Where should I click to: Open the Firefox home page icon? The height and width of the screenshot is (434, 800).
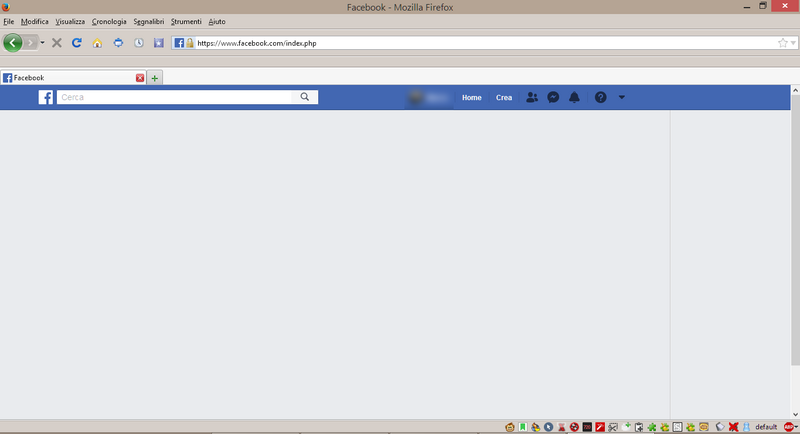pyautogui.click(x=97, y=43)
